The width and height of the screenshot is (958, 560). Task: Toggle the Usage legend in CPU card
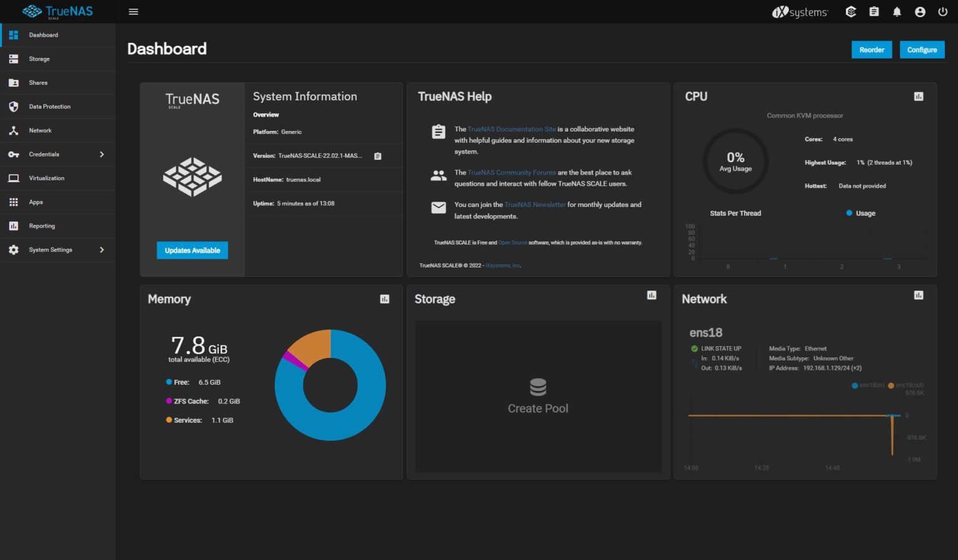point(861,213)
